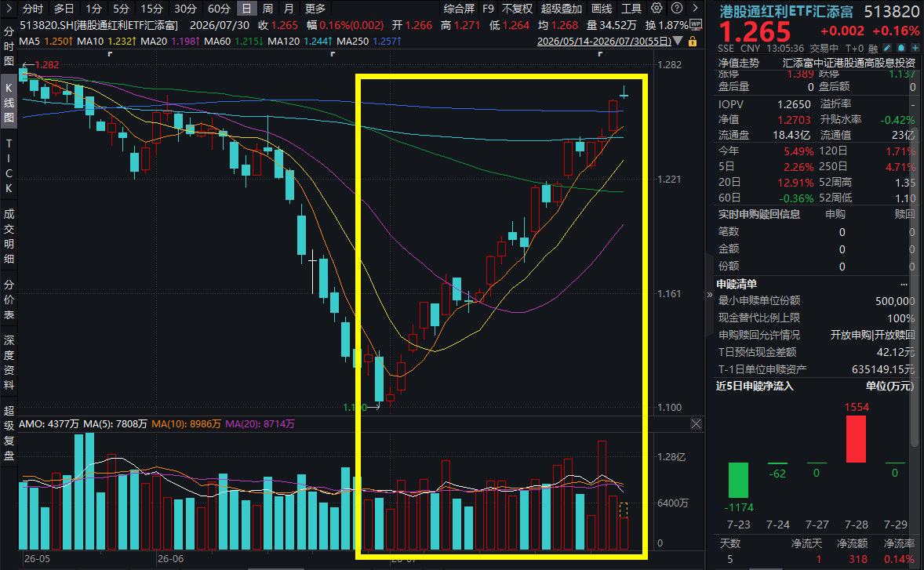Screen dimensions: 924x570
Task: Open the 画线 drawing tools
Action: 601,9
